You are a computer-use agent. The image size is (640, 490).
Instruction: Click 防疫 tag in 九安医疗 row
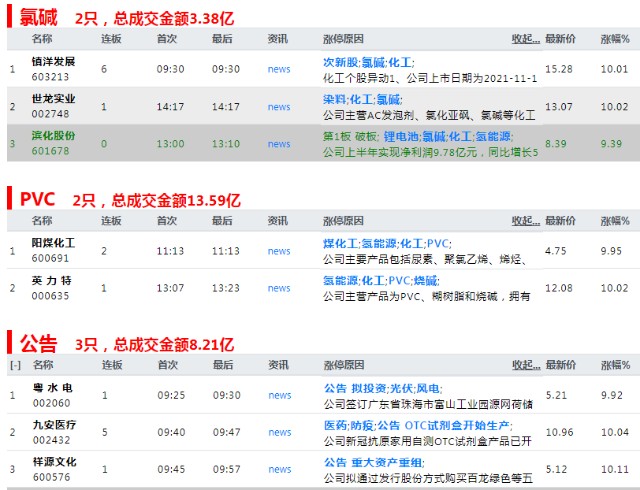click(x=362, y=425)
